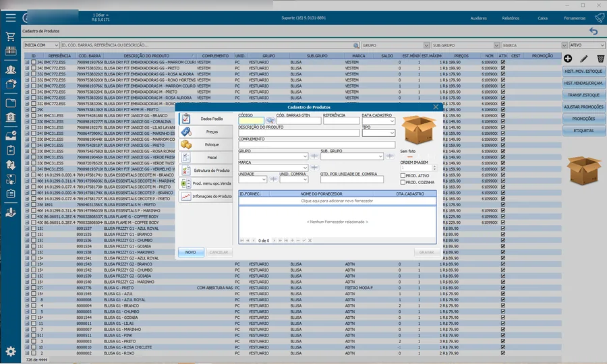
Task: Open the inbox checkmark sidebar icon
Action: tap(11, 135)
